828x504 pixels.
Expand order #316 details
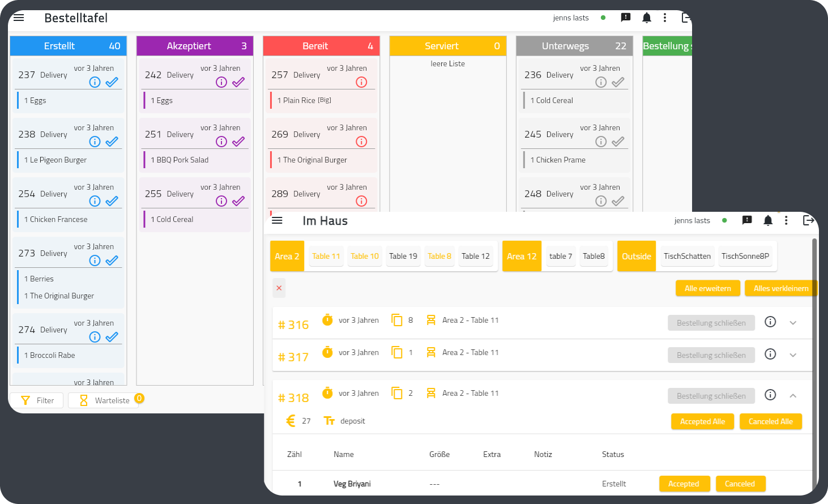pos(793,322)
